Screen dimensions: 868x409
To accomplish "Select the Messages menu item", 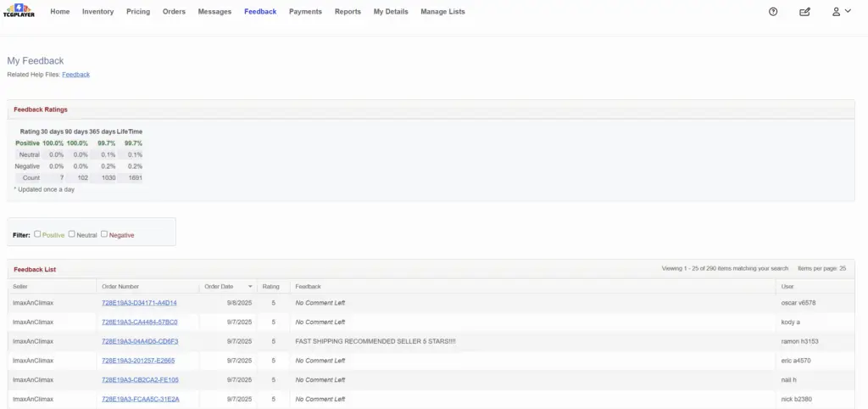I will (214, 12).
